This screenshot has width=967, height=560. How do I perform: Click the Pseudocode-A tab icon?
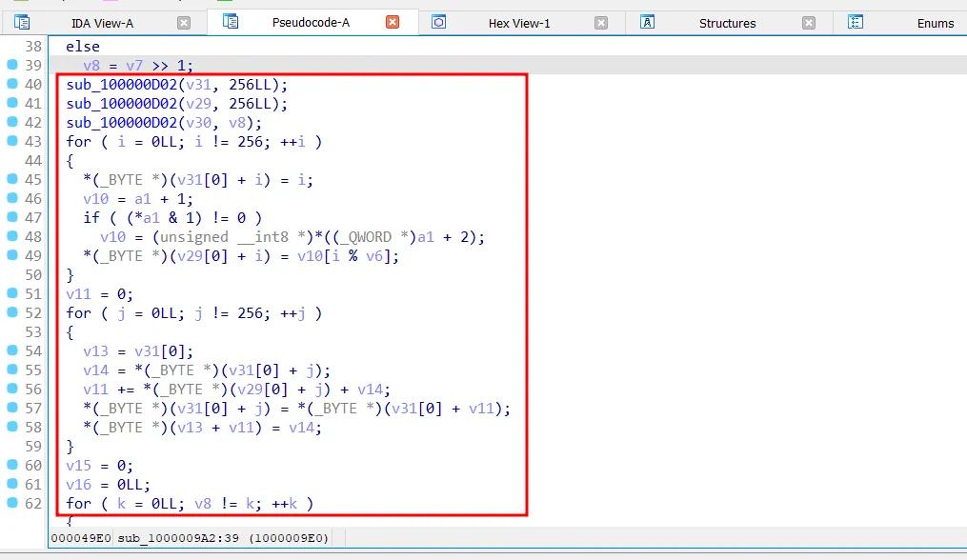click(231, 22)
